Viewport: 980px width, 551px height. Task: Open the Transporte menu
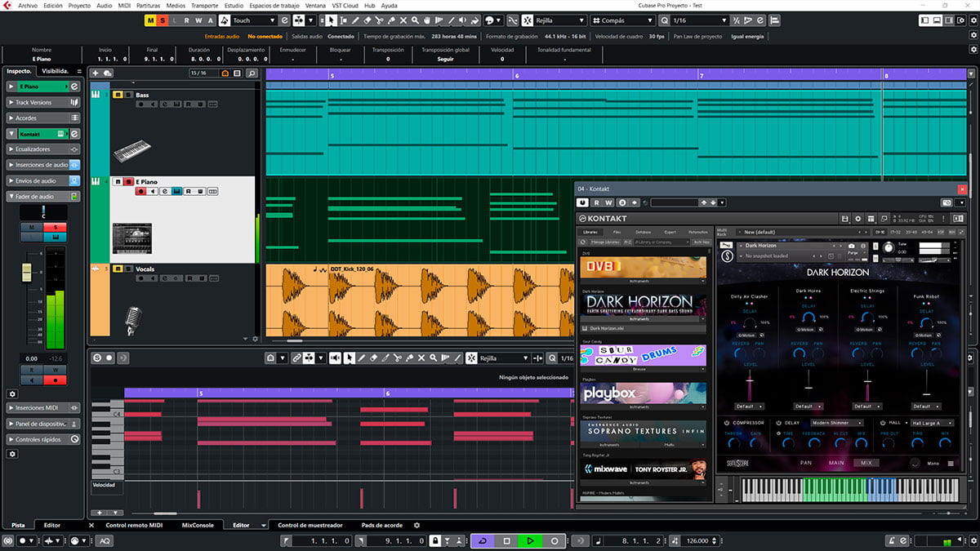pos(204,5)
